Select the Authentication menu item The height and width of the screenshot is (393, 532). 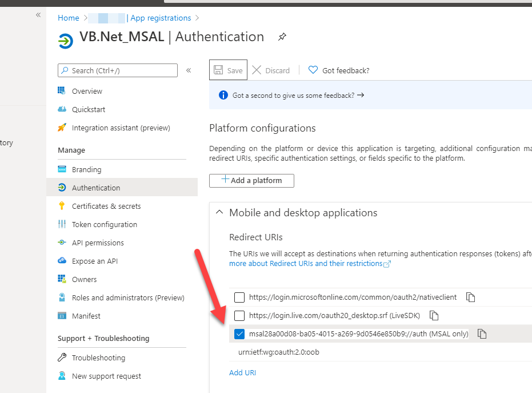[122, 188]
